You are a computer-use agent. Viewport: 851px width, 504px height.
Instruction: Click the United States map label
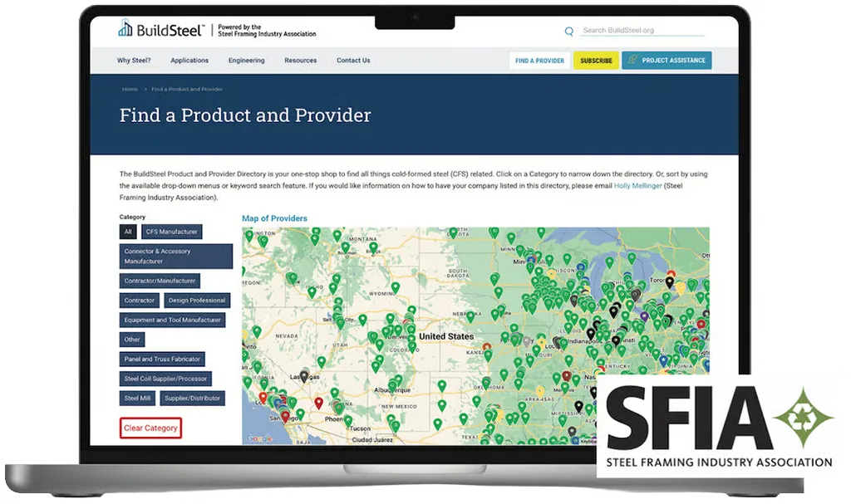click(446, 336)
